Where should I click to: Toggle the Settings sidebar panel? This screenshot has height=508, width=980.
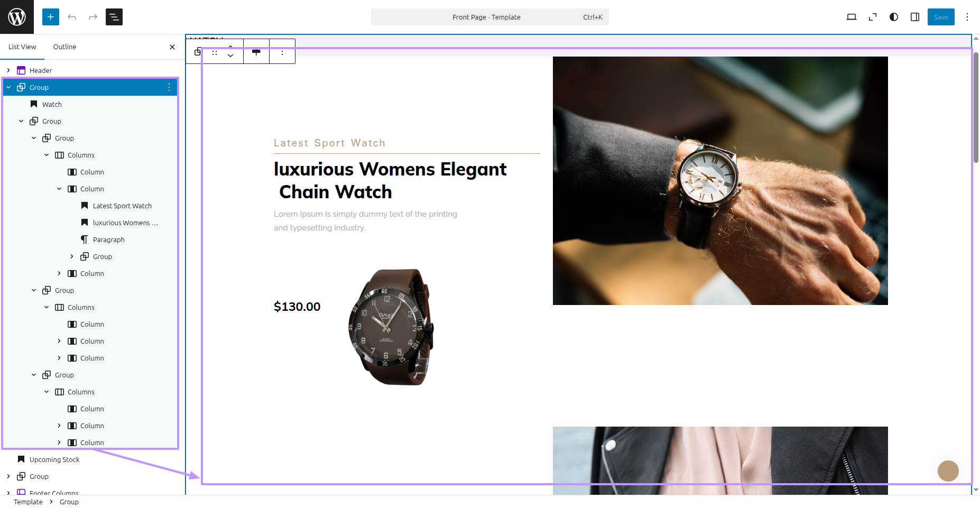coord(915,17)
